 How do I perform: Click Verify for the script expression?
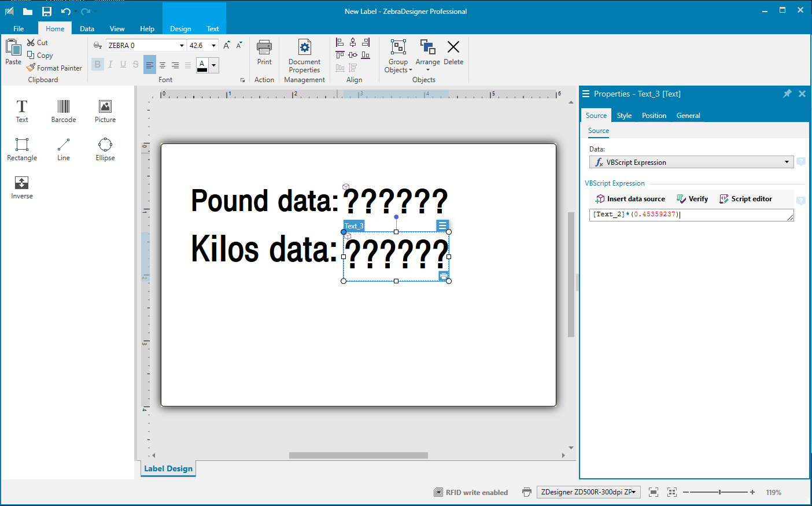coord(692,199)
